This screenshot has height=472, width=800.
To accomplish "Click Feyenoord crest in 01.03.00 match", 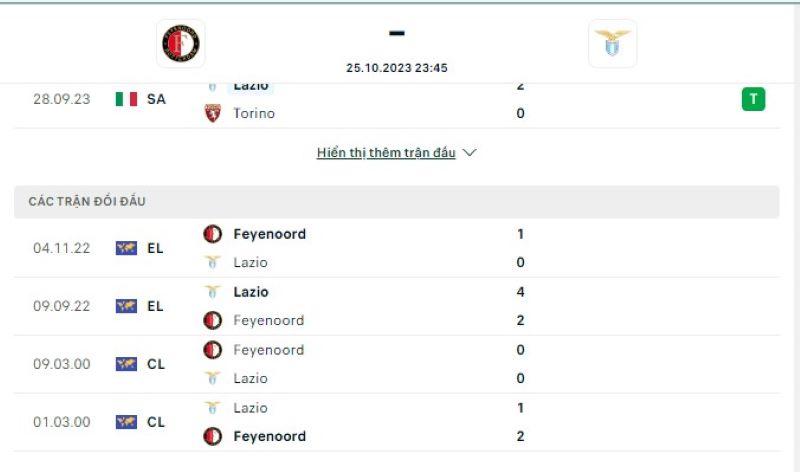I will pos(213,436).
